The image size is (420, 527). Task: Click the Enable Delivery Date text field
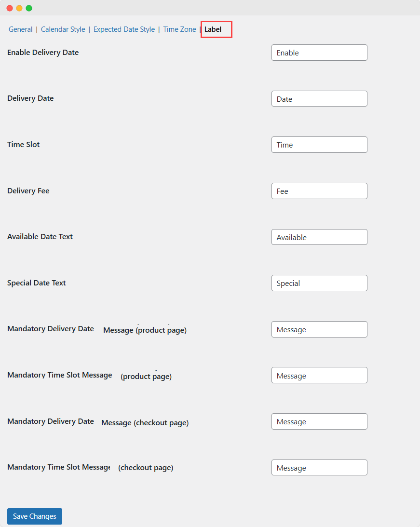319,53
